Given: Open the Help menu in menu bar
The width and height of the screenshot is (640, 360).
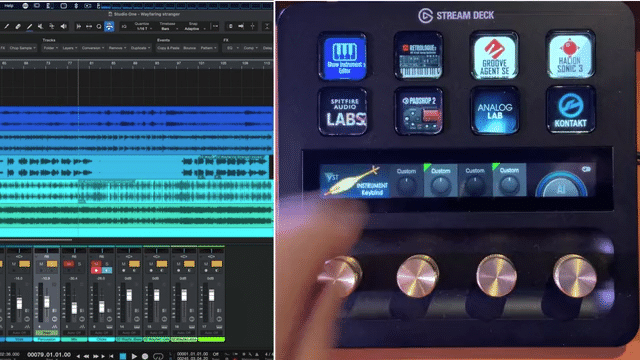Looking at the screenshot, I should click(x=9, y=6).
